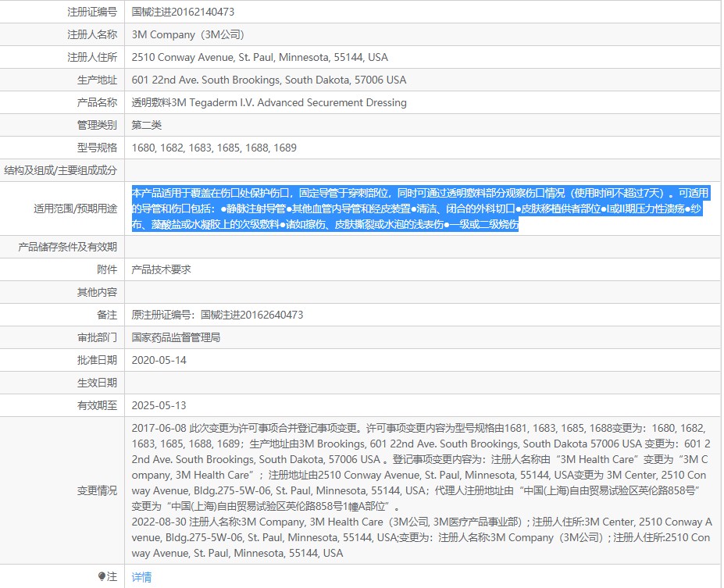The image size is (724, 588).
Task: Select approval date 2020-05-14
Action: (159, 360)
